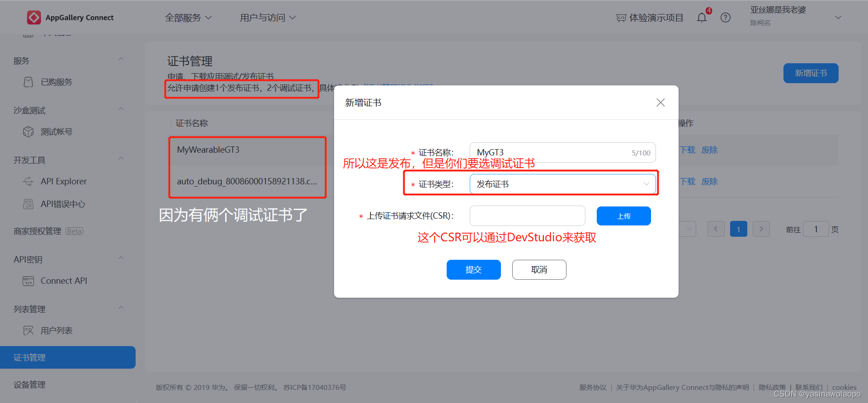Select page 1 in pagination
This screenshot has height=403, width=868.
[739, 229]
